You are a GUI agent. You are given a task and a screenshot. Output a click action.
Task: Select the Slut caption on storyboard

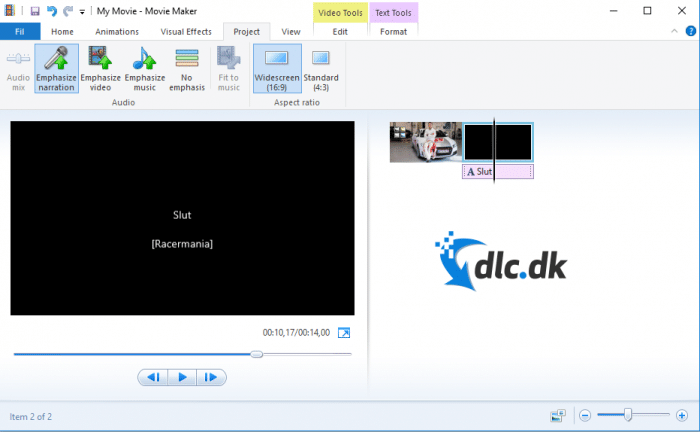pyautogui.click(x=498, y=172)
